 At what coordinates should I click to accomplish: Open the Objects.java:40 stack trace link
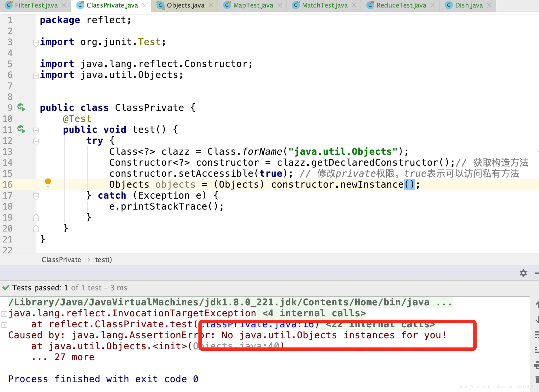click(236, 346)
